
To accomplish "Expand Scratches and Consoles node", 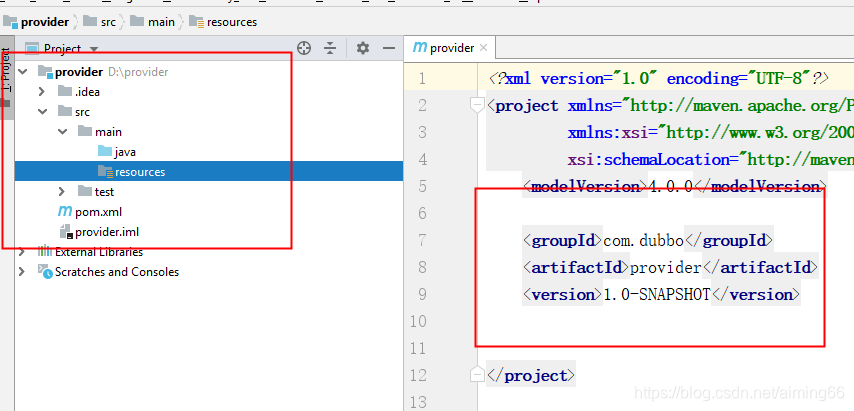I will (x=22, y=272).
